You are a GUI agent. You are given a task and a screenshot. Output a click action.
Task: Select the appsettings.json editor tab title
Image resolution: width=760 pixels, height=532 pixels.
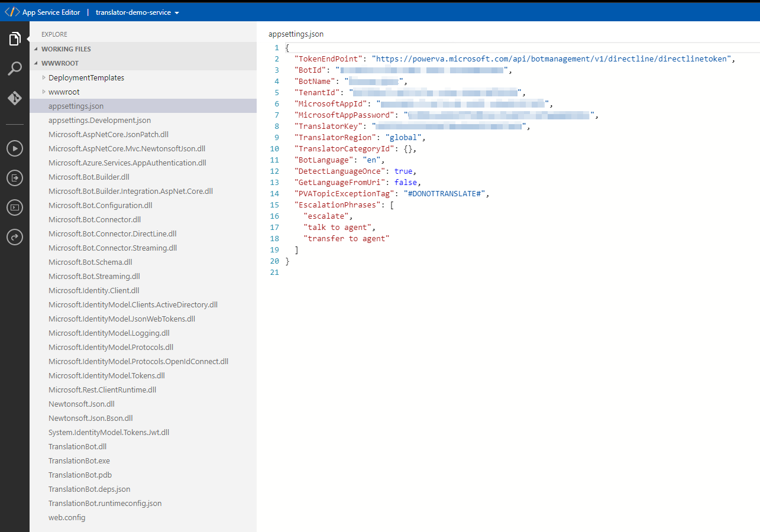pos(296,34)
